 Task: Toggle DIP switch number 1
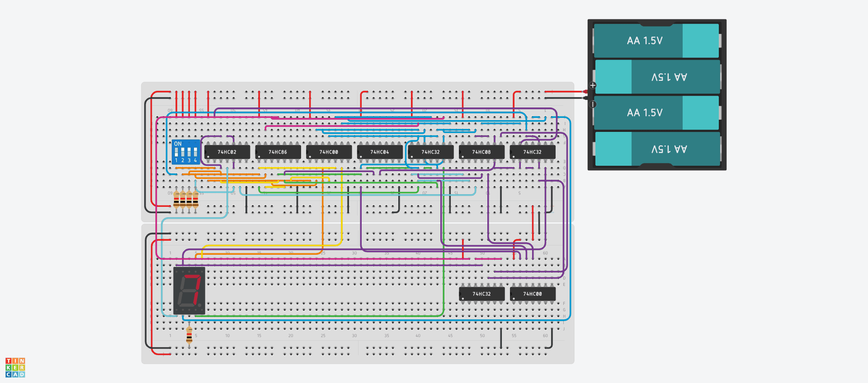click(176, 152)
